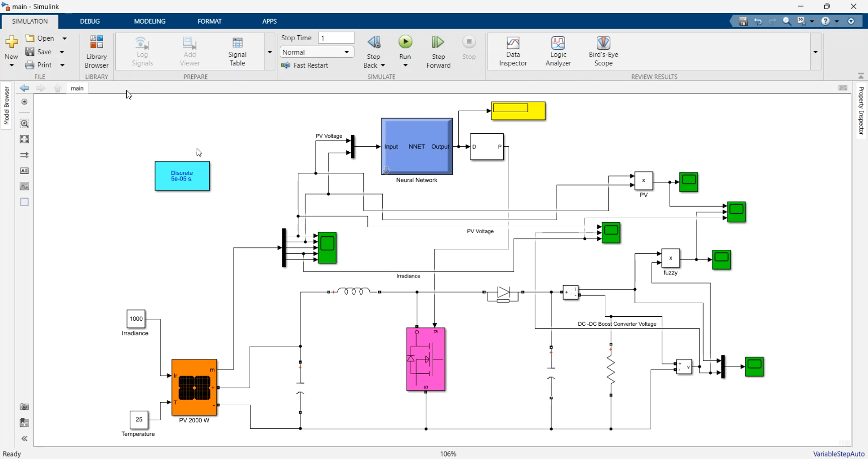
Task: Click the Print button
Action: 39,65
